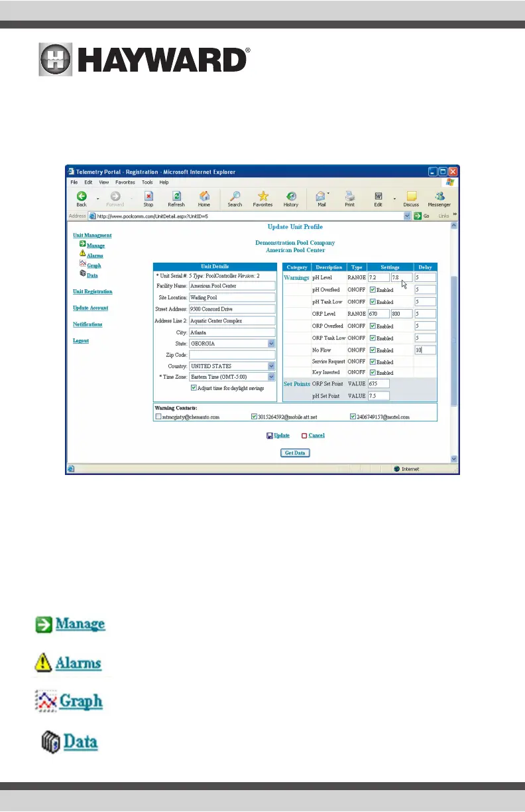Open the Help menu
Screen dimensions: 525x812
(x=164, y=182)
